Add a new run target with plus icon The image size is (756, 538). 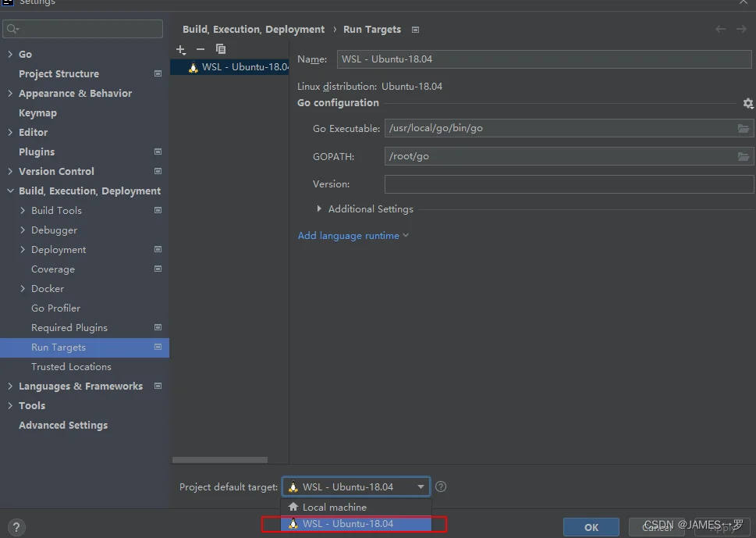[x=181, y=49]
